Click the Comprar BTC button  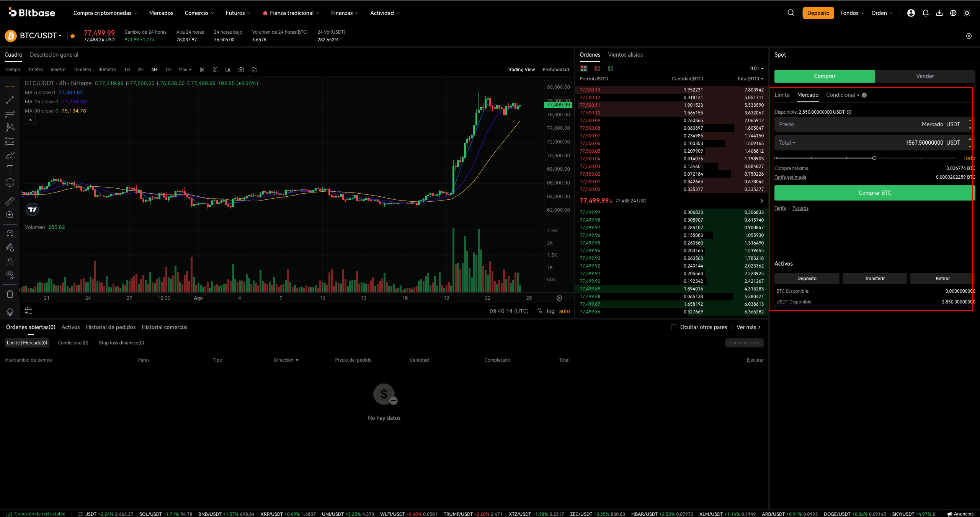tap(875, 193)
